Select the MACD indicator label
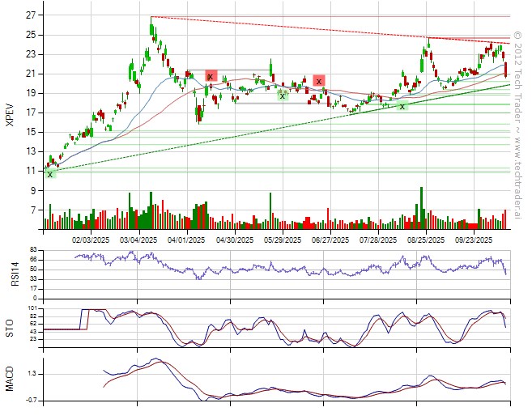The height and width of the screenshot is (416, 532). [x=10, y=379]
